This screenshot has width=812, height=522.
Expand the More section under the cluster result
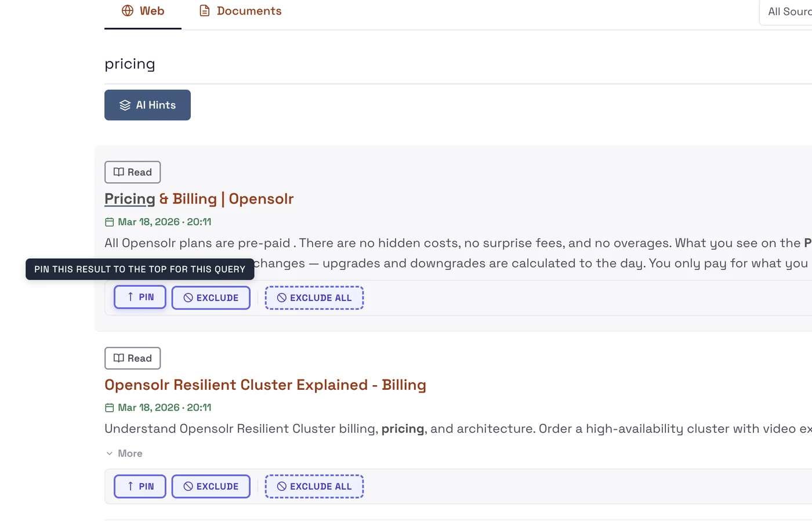pos(124,453)
